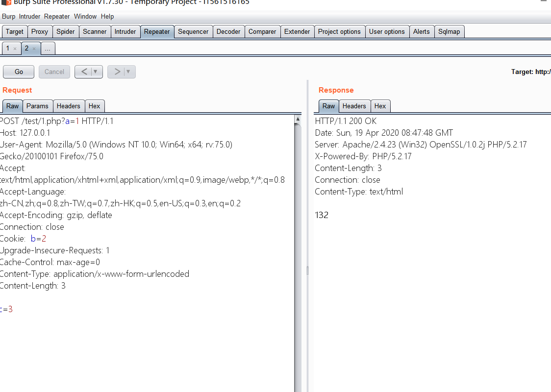Go back with the history arrow
Screen dimensions: 551x392
point(84,72)
